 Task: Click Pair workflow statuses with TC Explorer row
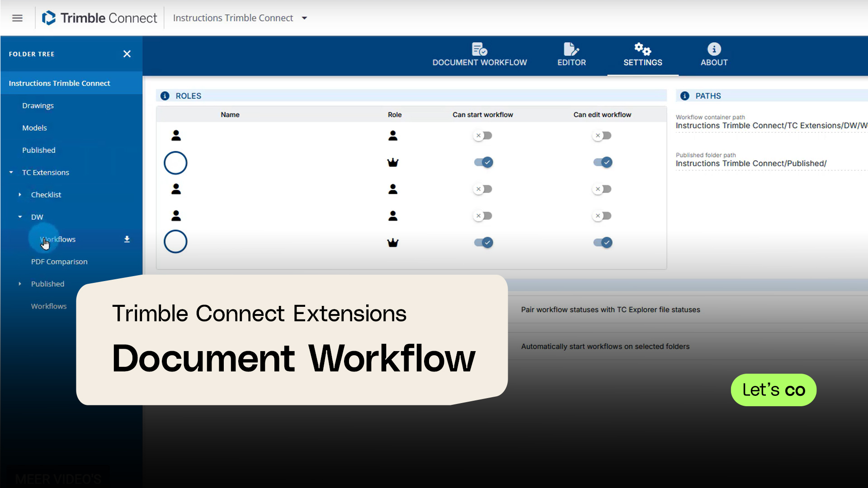(x=610, y=310)
